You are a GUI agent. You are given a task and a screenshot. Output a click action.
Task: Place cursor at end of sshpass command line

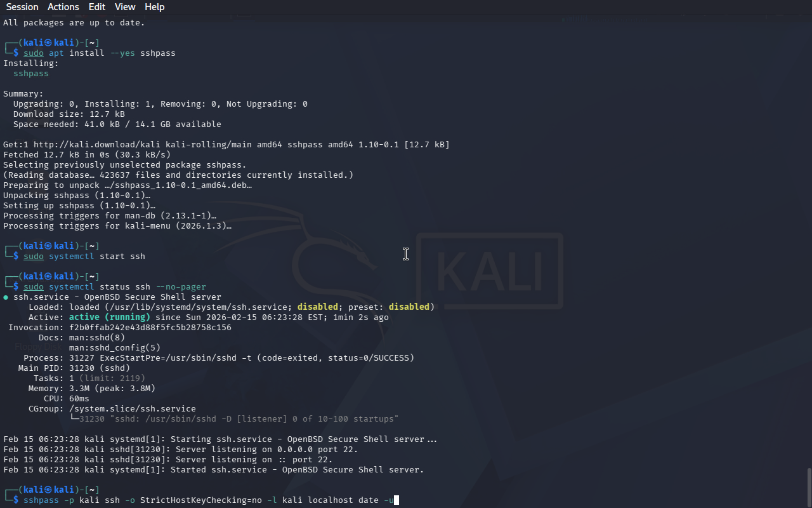point(396,500)
